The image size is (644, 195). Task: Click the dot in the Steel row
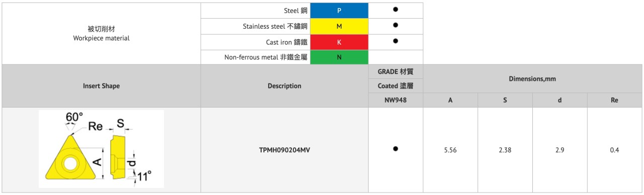395,10
